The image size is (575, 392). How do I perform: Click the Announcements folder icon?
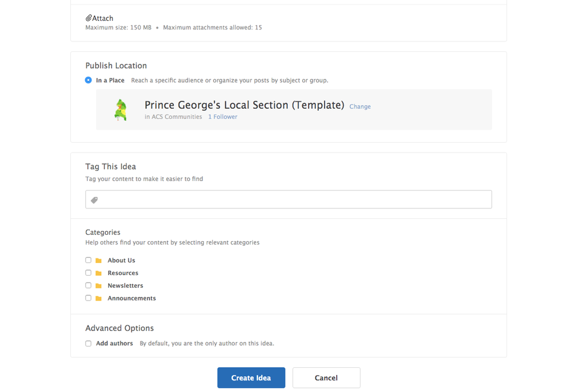pyautogui.click(x=98, y=299)
